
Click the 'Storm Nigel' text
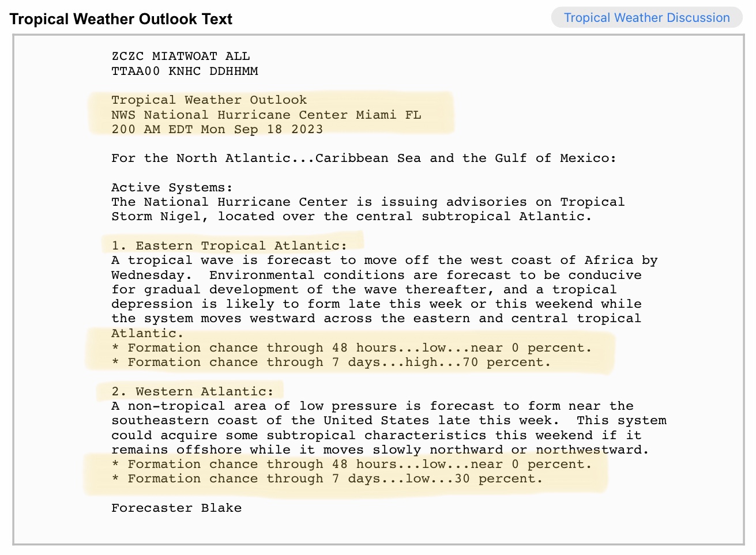coord(156,217)
